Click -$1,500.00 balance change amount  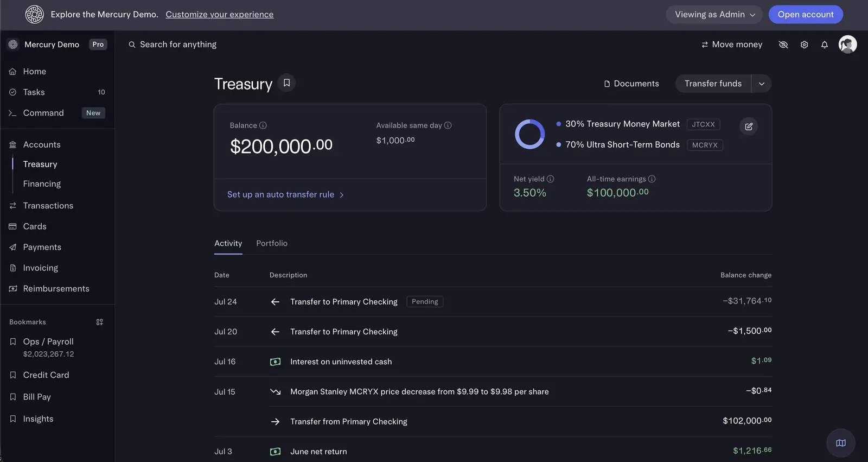click(750, 331)
